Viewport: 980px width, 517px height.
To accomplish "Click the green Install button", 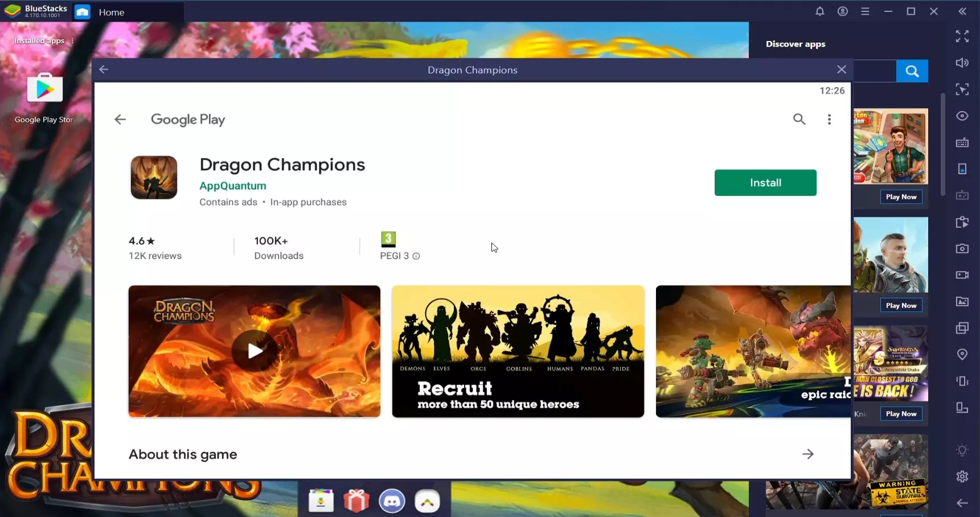I will tap(765, 183).
